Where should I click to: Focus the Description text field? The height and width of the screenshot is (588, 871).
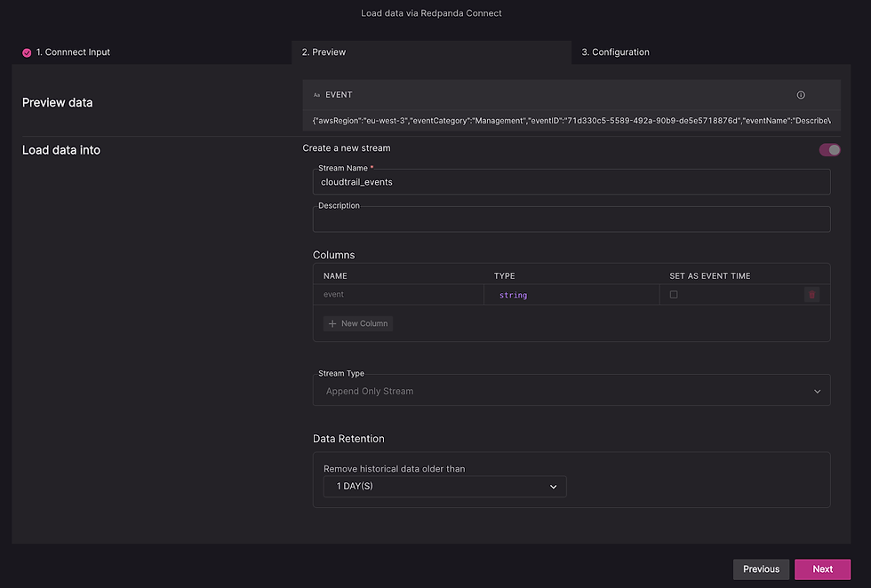point(571,219)
